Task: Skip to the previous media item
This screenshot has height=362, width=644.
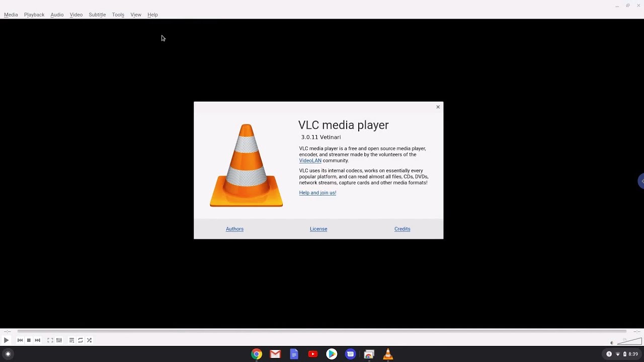Action: [x=20, y=340]
